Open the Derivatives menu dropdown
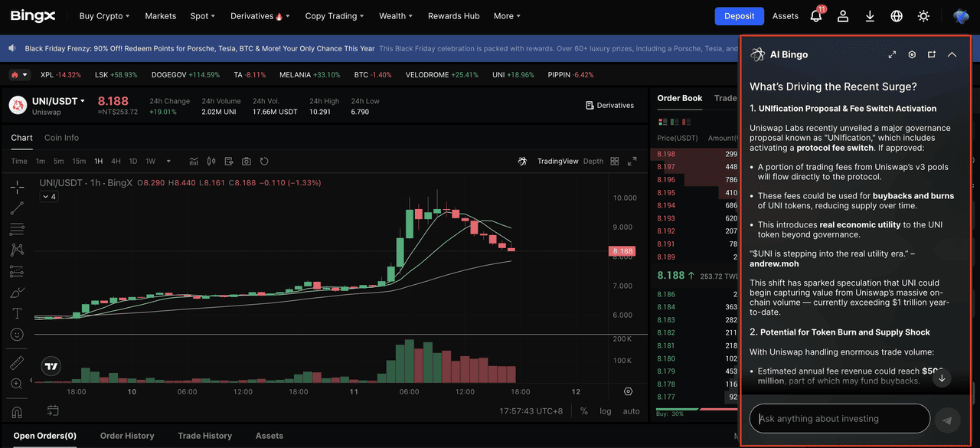980x448 pixels. pos(256,16)
